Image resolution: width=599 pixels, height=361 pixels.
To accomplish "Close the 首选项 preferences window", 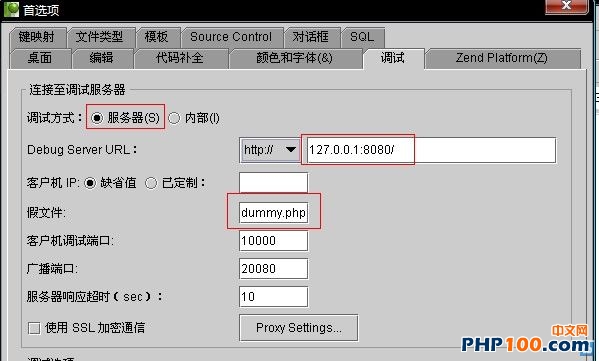I will [567, 6].
